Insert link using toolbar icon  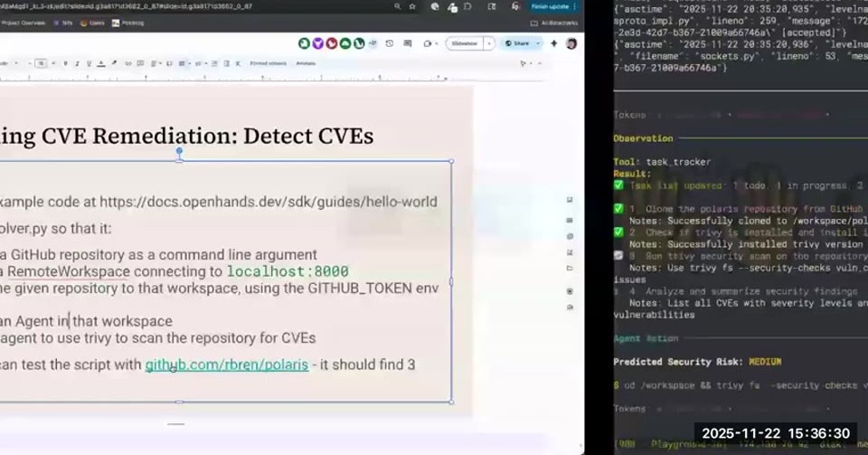(x=127, y=63)
